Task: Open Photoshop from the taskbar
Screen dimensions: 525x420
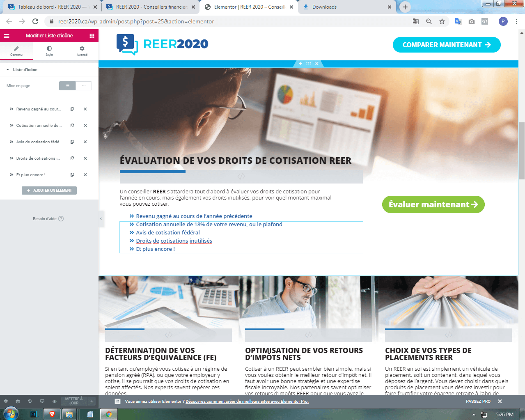Action: 34,414
